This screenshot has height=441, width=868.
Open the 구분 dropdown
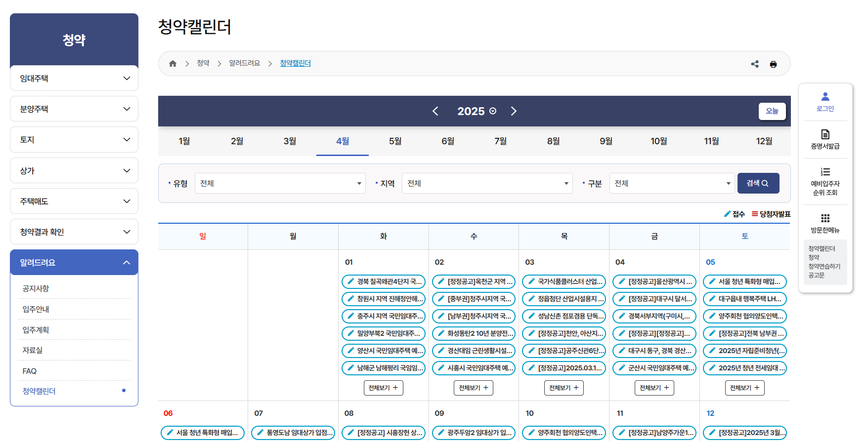[672, 183]
